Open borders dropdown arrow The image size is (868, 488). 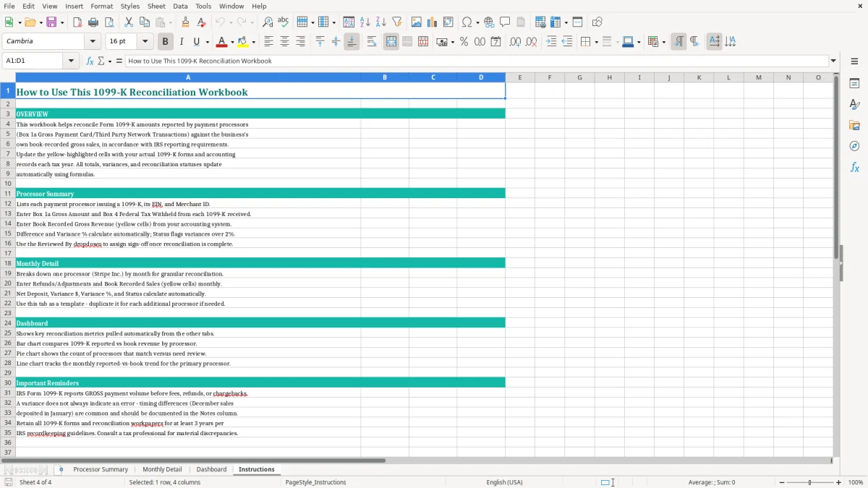point(596,42)
